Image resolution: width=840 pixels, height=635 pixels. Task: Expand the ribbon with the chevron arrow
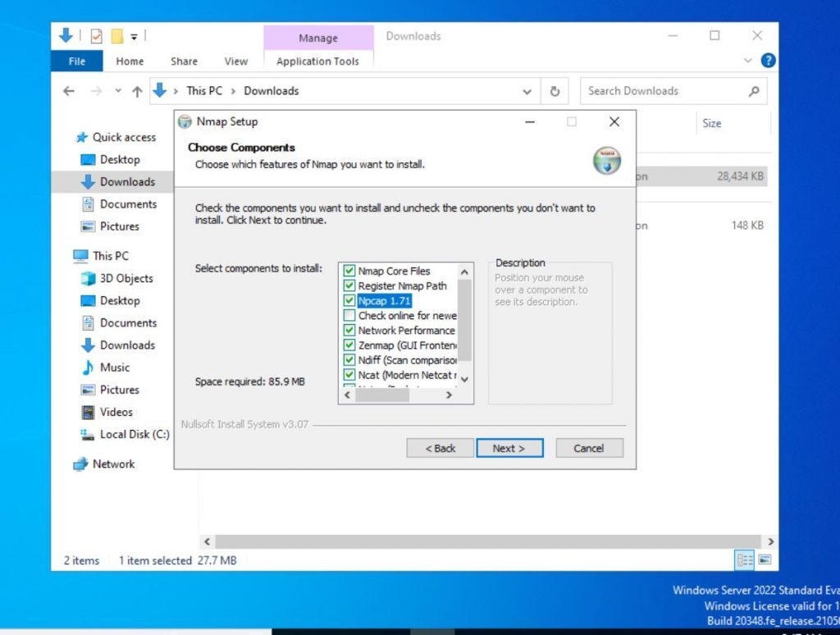point(746,60)
